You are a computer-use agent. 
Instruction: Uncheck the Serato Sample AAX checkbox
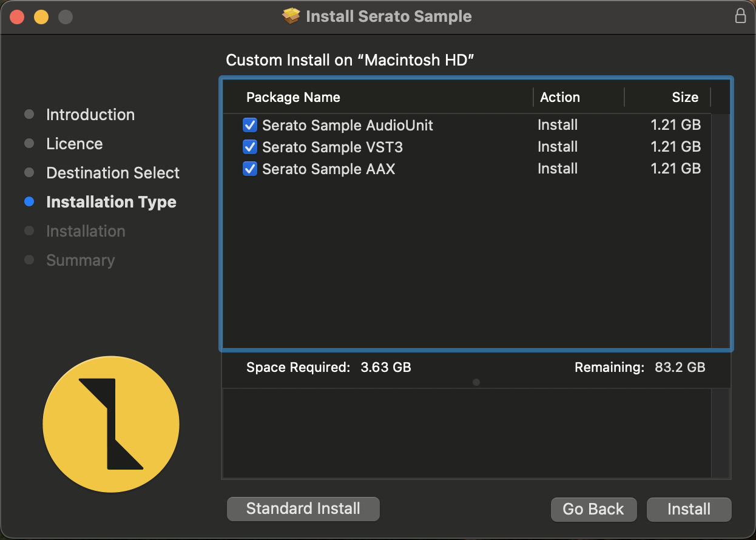pyautogui.click(x=250, y=169)
